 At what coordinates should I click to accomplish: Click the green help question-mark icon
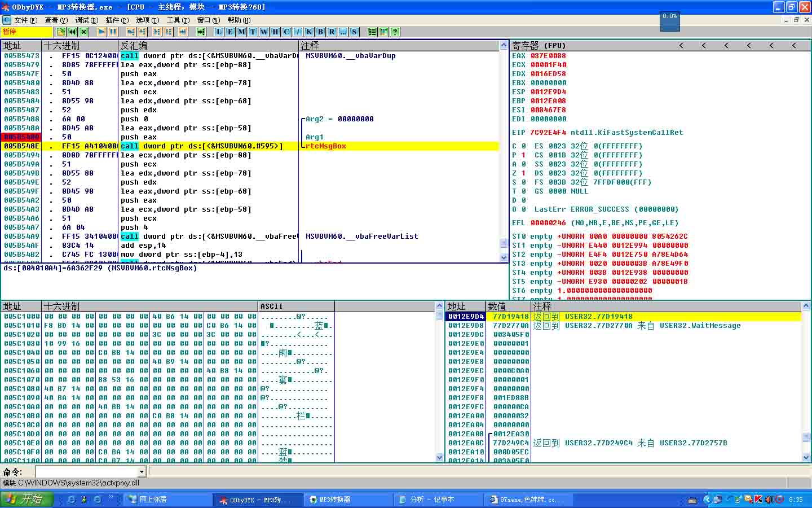point(395,32)
